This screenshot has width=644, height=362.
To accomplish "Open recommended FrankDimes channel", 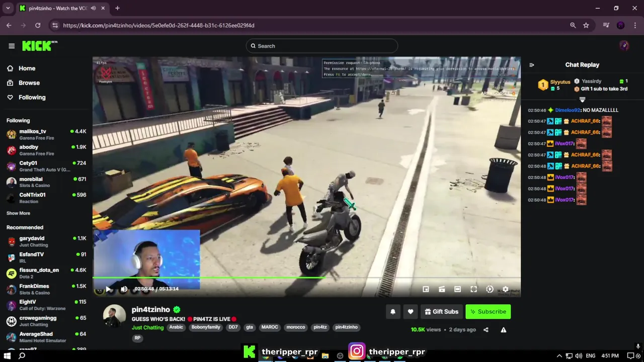I will point(46,289).
